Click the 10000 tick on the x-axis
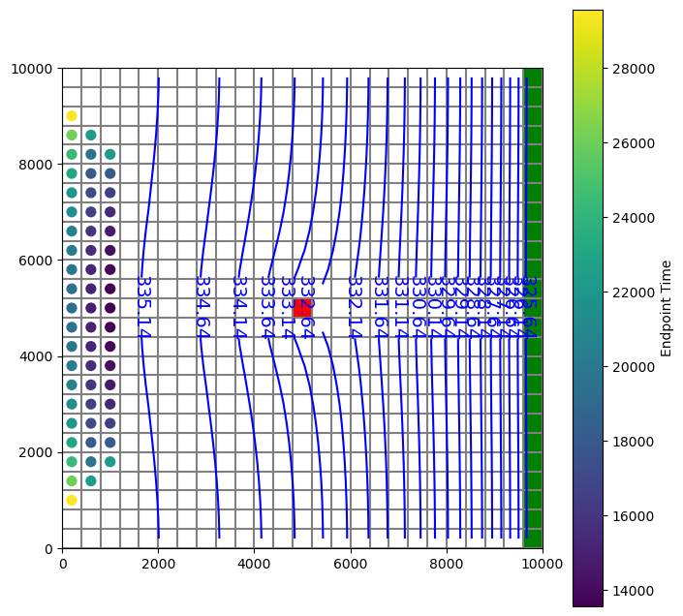The height and width of the screenshot is (616, 683). [x=543, y=565]
